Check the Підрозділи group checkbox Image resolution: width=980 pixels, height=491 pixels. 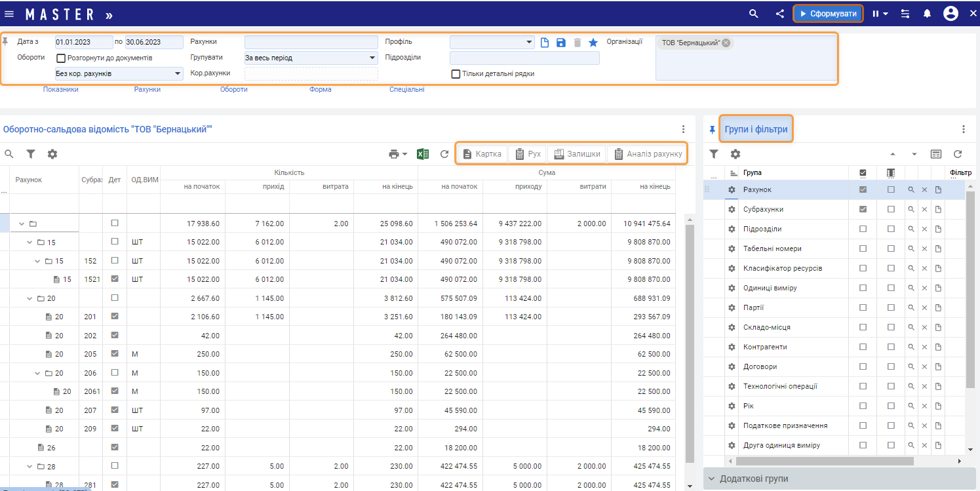(x=863, y=229)
